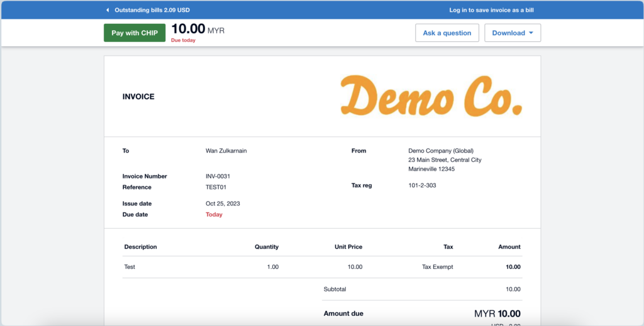This screenshot has width=644, height=326.
Task: Click Log in to save invoice as a bill
Action: [x=491, y=10]
